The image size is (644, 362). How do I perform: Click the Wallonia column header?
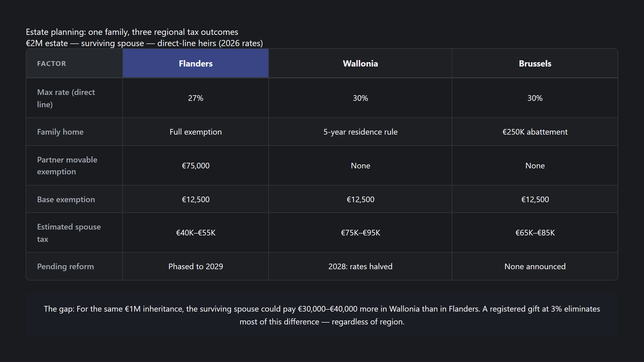tap(360, 64)
